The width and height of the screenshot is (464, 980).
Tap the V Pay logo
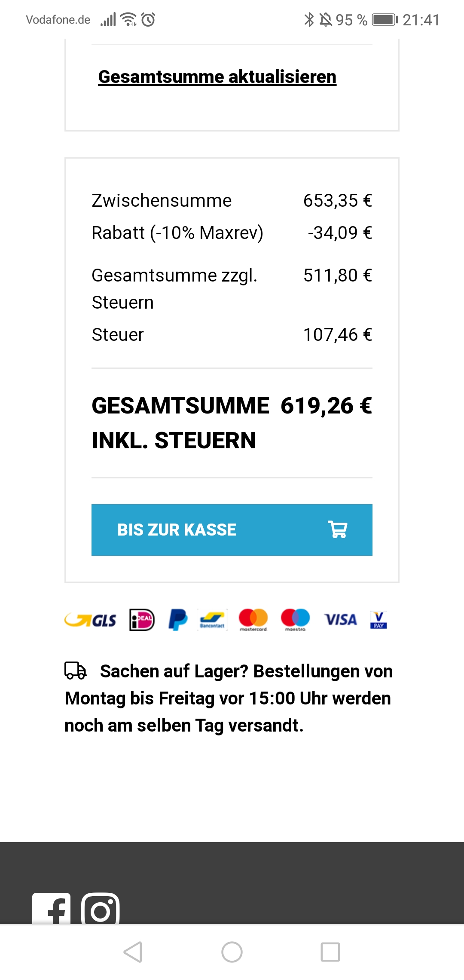379,620
